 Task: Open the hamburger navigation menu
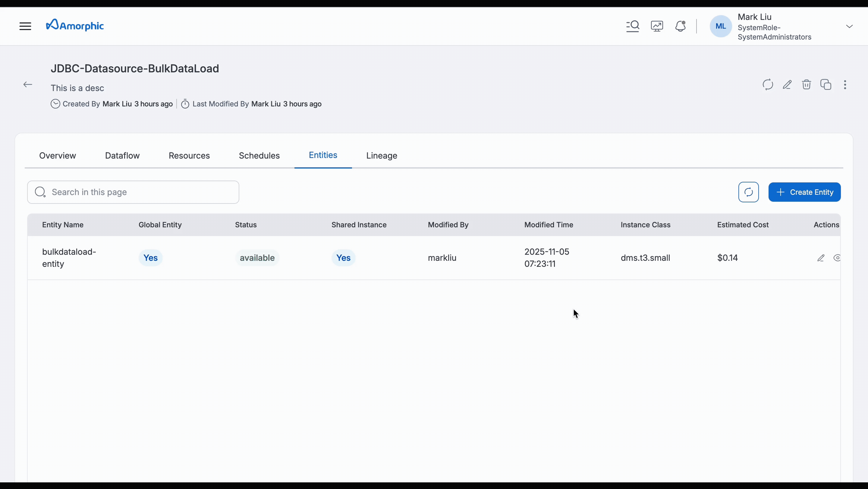pyautogui.click(x=25, y=26)
